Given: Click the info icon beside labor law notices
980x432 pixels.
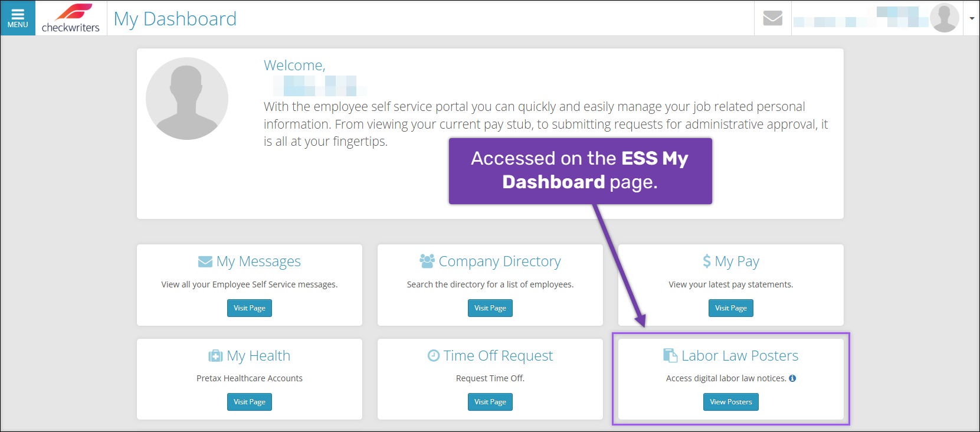Looking at the screenshot, I should coord(792,378).
